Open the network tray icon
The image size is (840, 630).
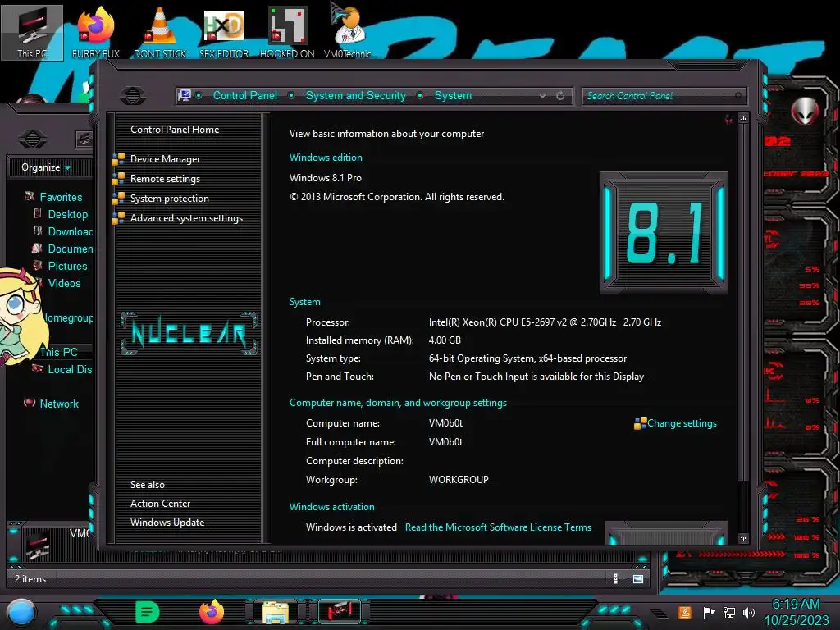[729, 612]
